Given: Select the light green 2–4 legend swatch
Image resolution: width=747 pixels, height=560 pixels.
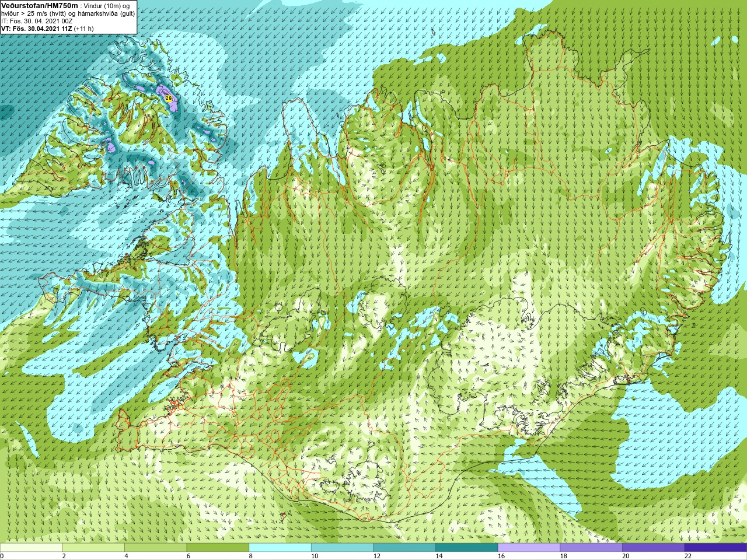Looking at the screenshot, I should tap(93, 547).
